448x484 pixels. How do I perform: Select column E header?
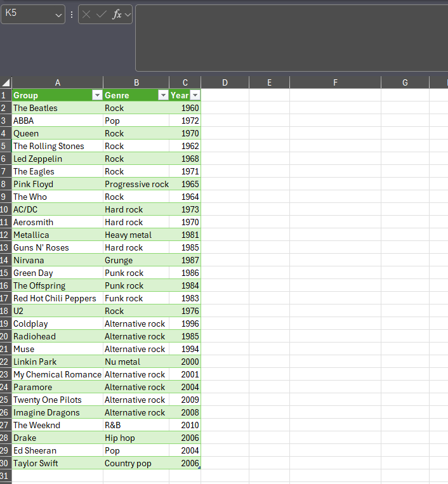click(269, 82)
